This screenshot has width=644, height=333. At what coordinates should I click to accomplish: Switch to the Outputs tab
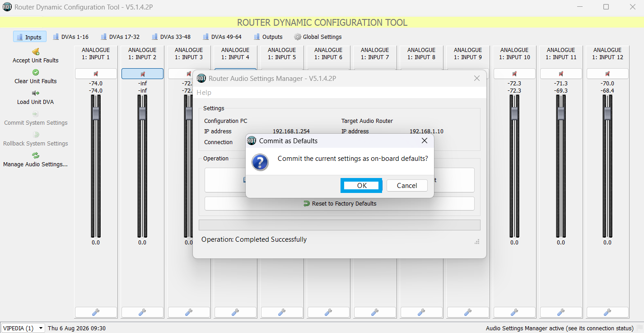(x=268, y=37)
